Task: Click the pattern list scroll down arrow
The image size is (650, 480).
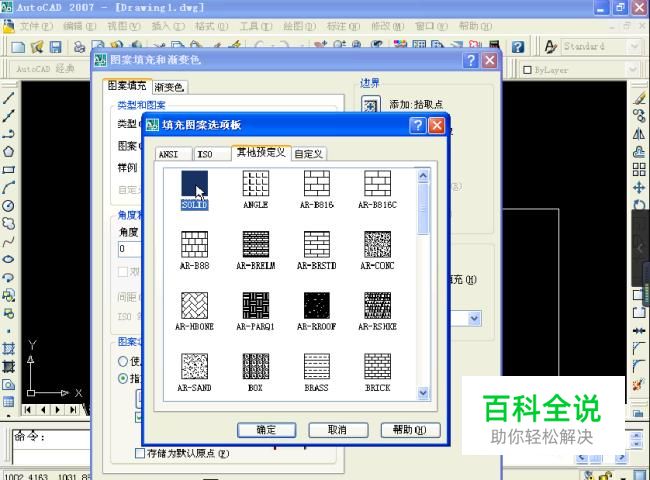Action: coord(423,393)
